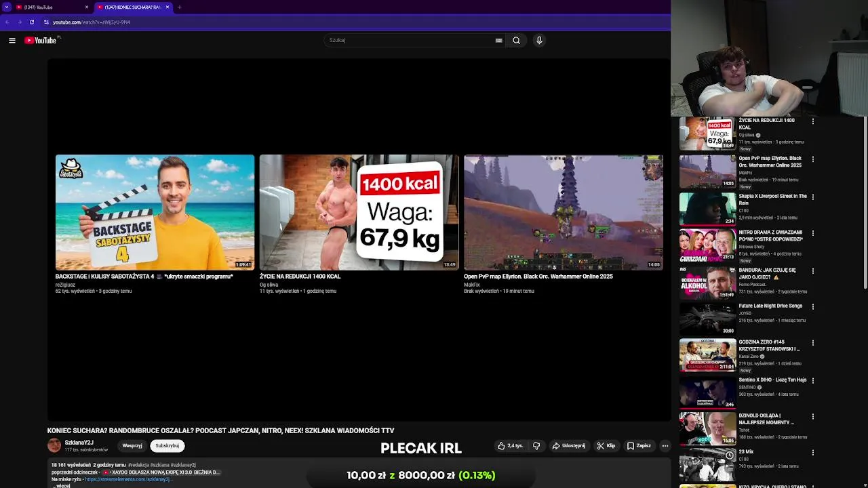
Task: Click the Fomo Podcast channel name
Action: pyautogui.click(x=753, y=285)
